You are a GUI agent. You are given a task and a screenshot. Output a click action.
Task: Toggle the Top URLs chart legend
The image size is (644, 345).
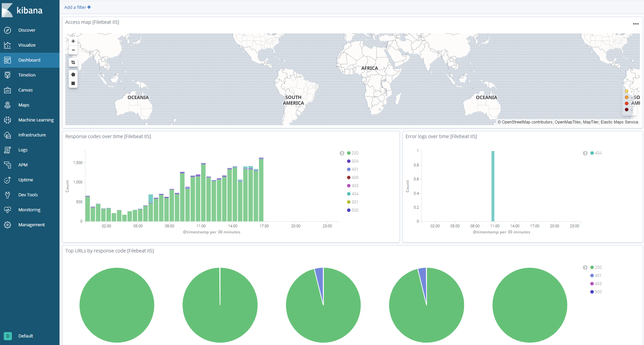point(585,267)
